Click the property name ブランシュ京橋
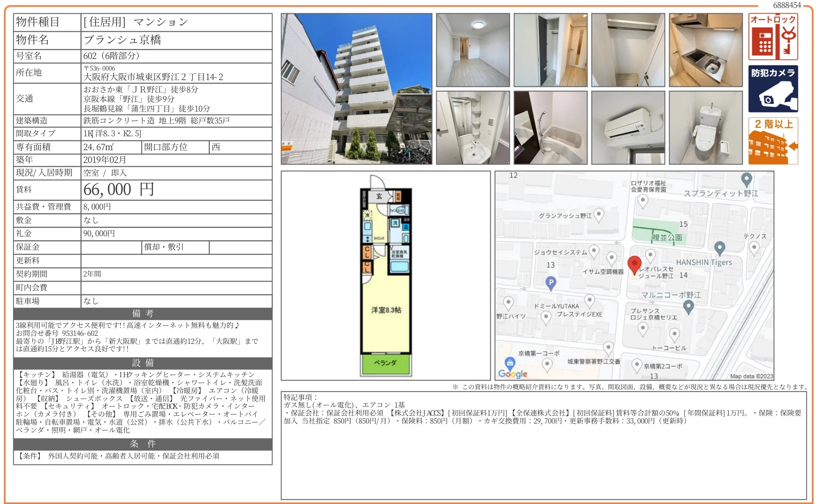This screenshot has height=504, width=819. (122, 40)
